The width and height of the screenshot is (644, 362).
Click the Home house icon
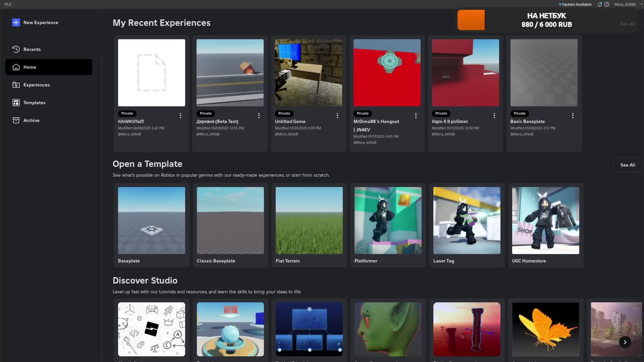tap(16, 67)
